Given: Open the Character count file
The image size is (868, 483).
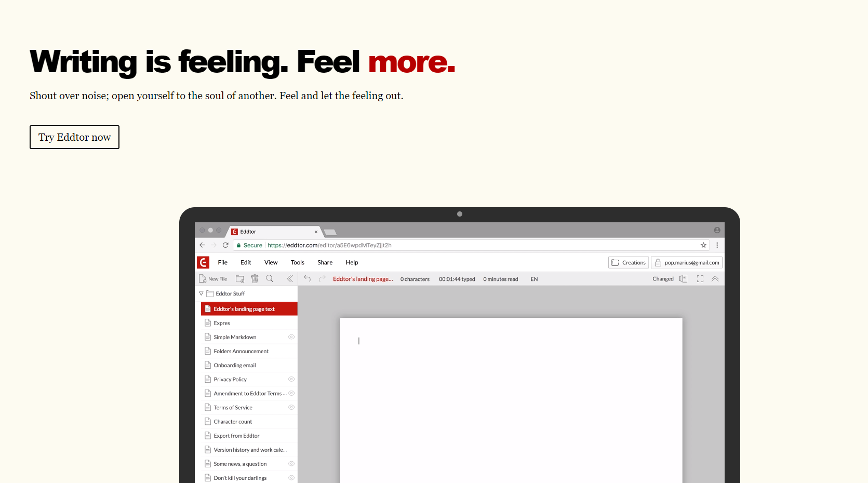Looking at the screenshot, I should [x=249, y=421].
